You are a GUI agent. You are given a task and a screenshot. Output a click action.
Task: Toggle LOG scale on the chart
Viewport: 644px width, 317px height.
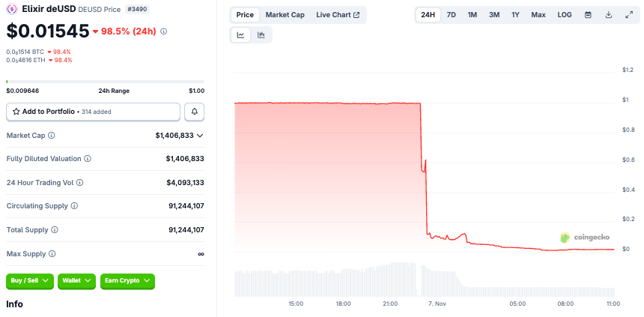[x=565, y=15]
